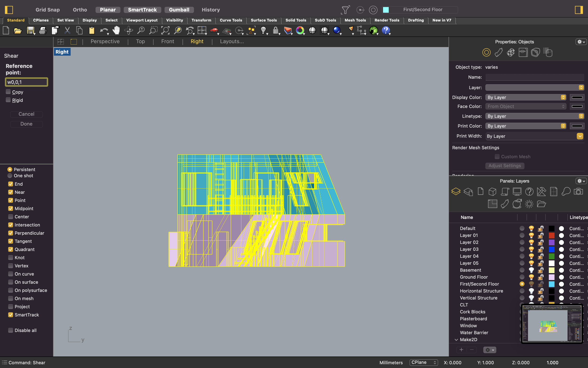Click the reference point input field
This screenshot has height=368, width=588.
click(x=27, y=82)
